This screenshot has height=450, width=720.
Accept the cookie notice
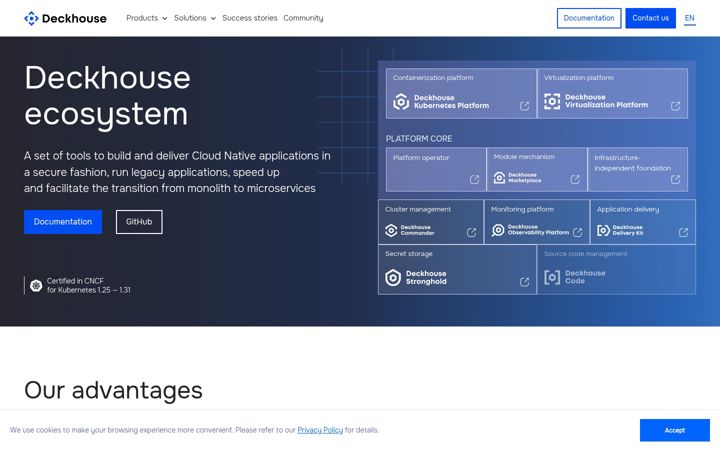(x=675, y=430)
